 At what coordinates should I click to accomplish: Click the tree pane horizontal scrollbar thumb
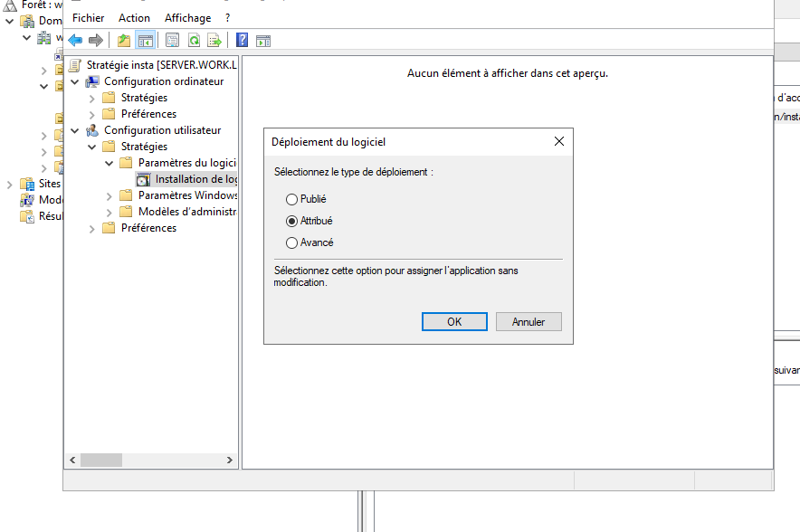(101, 460)
